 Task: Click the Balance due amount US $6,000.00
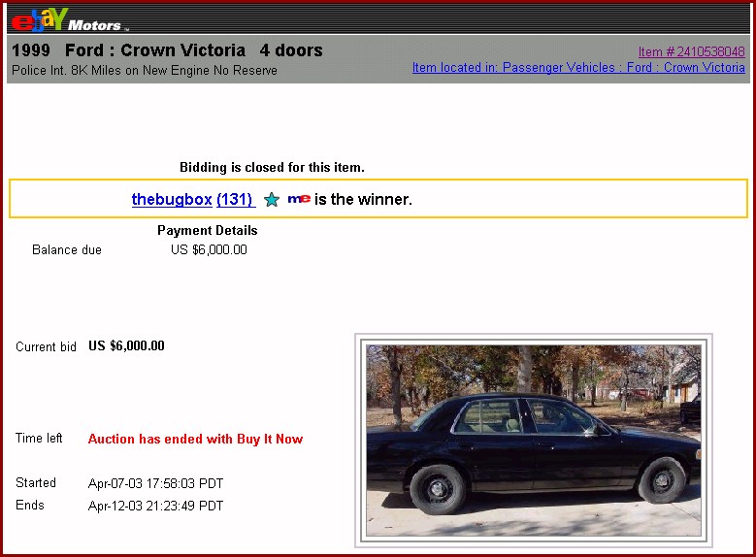(209, 249)
